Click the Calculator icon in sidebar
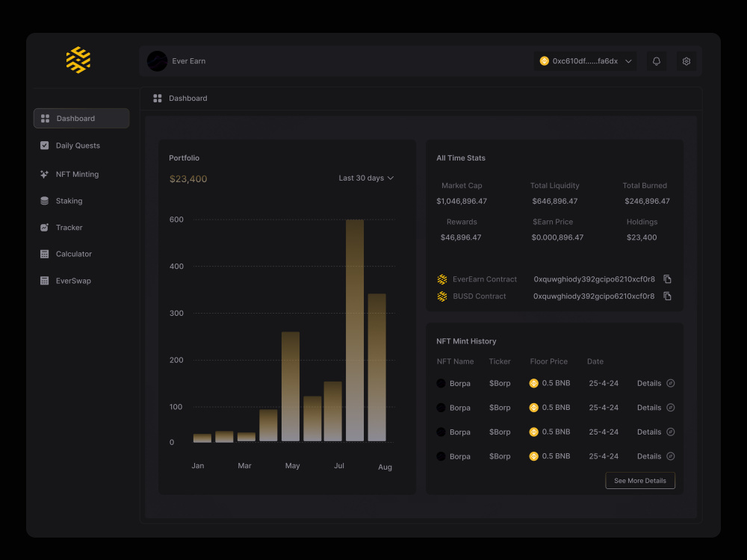Viewport: 747px width, 560px height. (44, 255)
